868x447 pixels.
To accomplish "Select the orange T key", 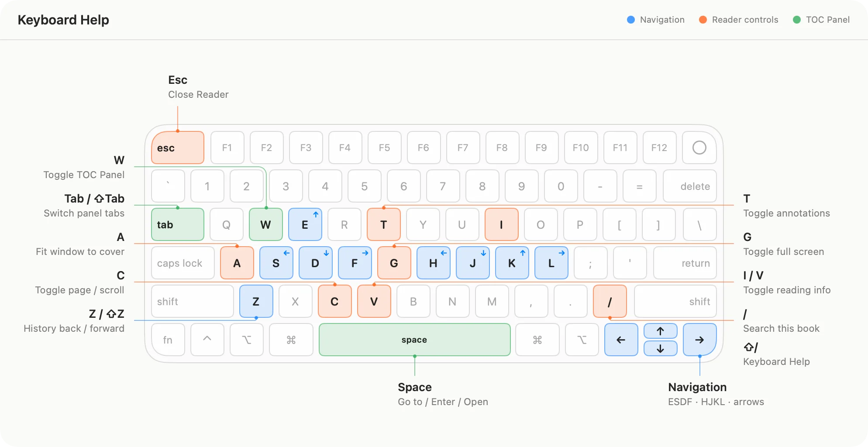I will 384,224.
